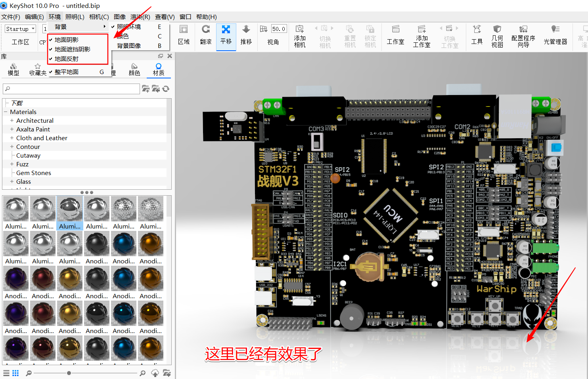Select the first blue Anodi... material thumbnail
This screenshot has height=379, width=588.
pyautogui.click(x=124, y=248)
